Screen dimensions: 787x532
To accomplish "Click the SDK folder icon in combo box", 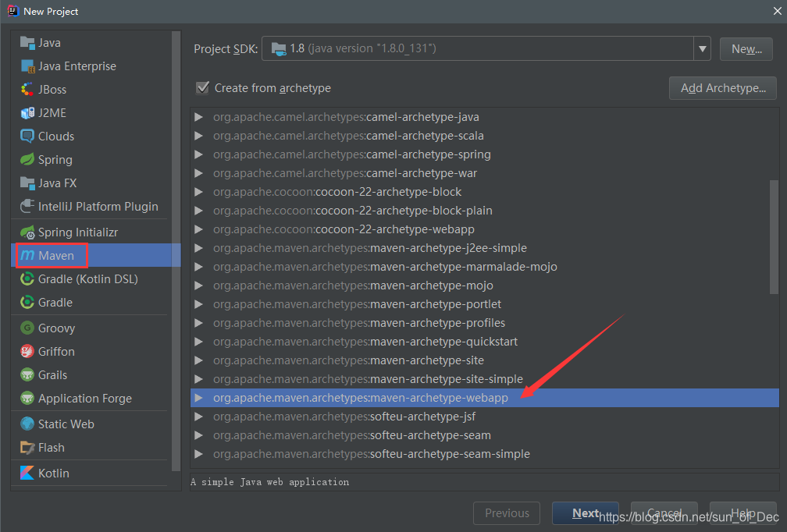I will point(279,48).
